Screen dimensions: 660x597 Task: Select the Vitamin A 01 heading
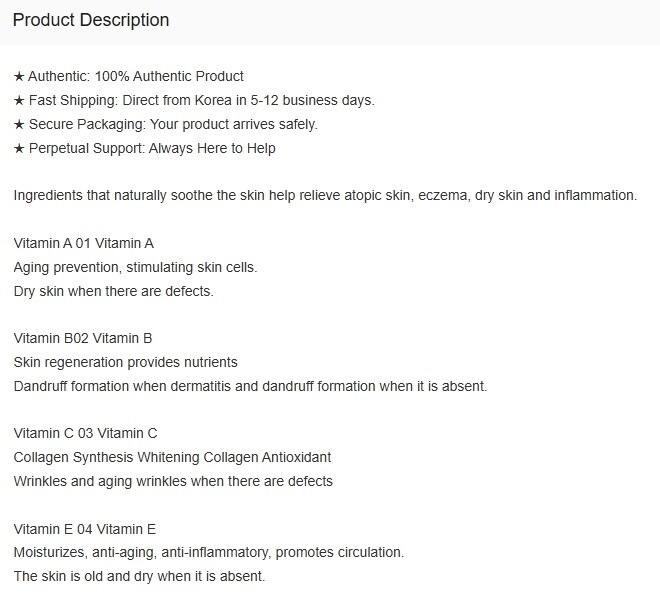pos(83,243)
